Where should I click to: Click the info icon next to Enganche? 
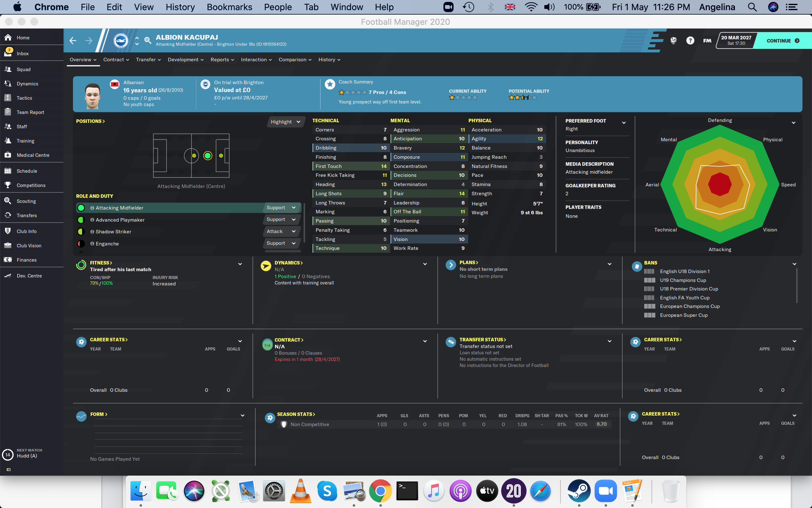(x=92, y=244)
